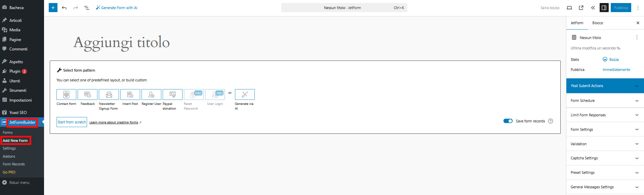Click the Save form records help icon
The width and height of the screenshot is (644, 195).
(551, 121)
